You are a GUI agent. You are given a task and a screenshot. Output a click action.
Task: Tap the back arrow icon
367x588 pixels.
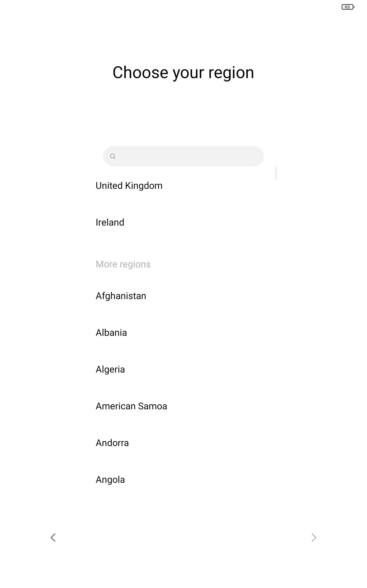(53, 537)
